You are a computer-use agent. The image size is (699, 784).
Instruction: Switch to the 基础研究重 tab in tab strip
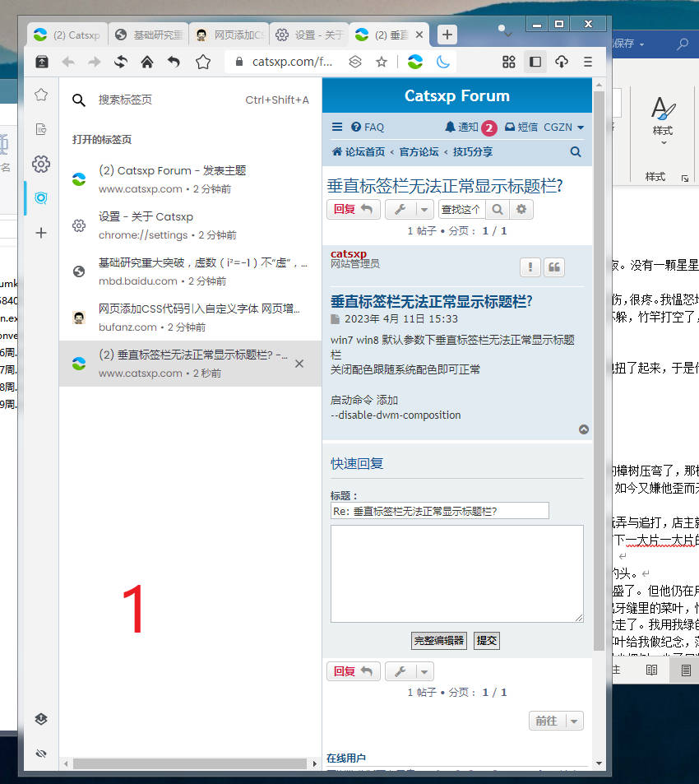pos(148,35)
